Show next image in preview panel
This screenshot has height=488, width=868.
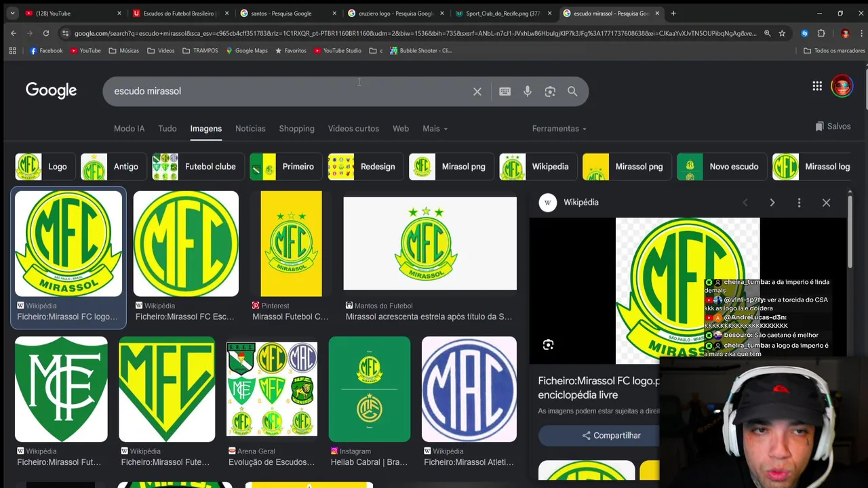coord(772,203)
